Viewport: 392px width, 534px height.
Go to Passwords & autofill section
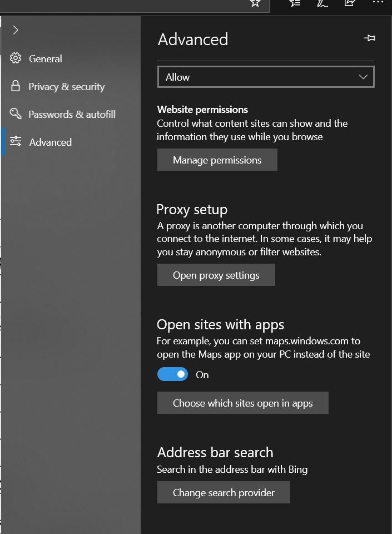[72, 114]
